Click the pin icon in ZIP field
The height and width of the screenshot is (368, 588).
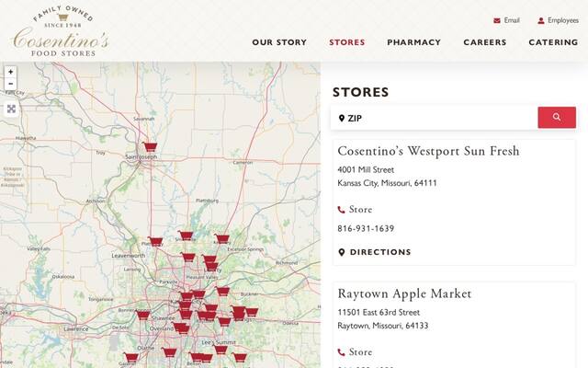tap(341, 119)
